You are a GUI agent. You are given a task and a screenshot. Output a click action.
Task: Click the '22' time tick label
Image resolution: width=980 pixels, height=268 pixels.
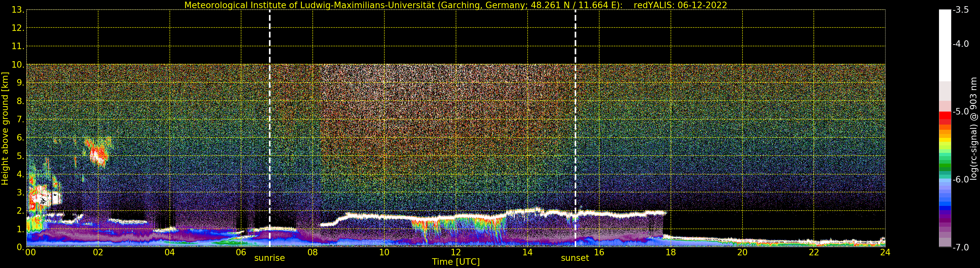point(814,252)
